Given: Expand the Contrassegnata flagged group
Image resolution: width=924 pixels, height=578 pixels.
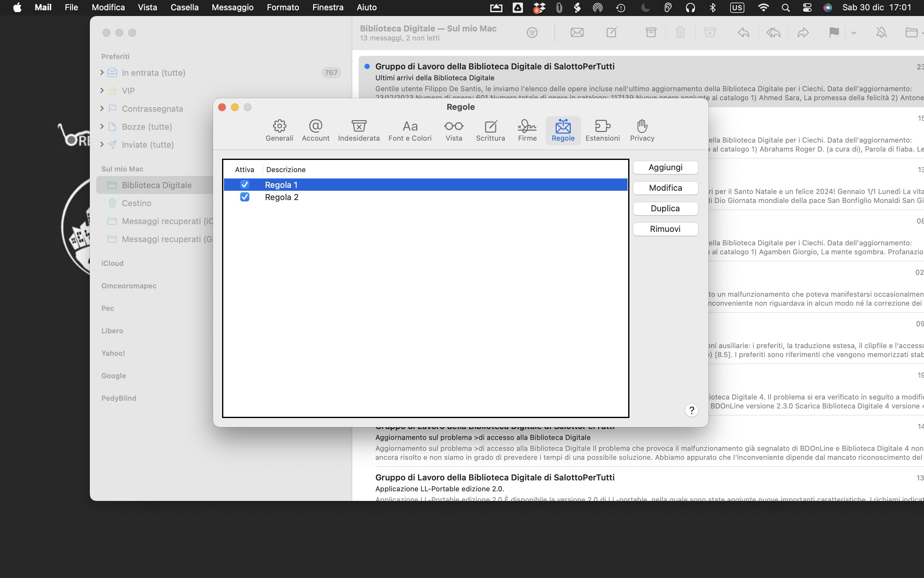Looking at the screenshot, I should pos(102,108).
